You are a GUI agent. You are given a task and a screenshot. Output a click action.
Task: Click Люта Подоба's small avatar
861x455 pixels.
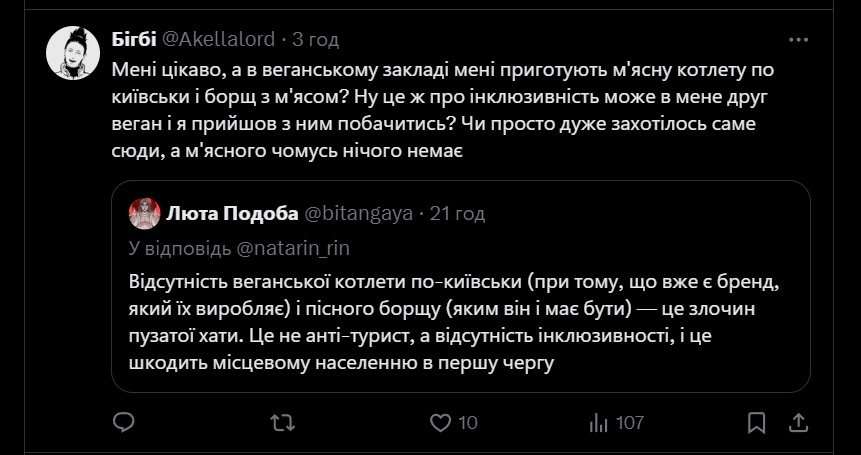pos(145,213)
